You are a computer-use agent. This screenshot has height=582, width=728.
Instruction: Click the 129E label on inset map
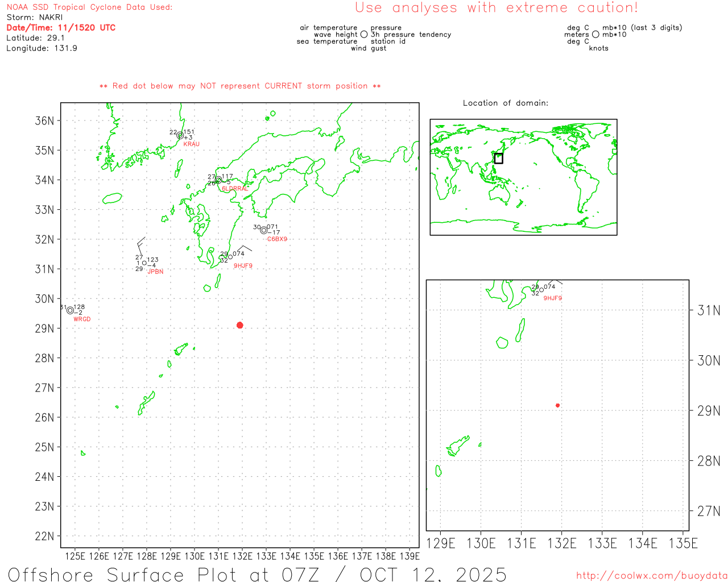tap(441, 543)
